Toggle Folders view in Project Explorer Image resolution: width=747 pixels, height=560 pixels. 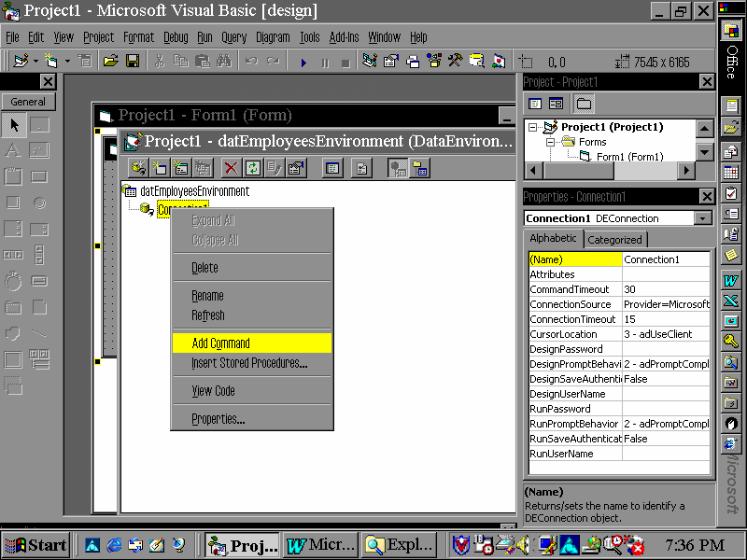click(x=584, y=104)
